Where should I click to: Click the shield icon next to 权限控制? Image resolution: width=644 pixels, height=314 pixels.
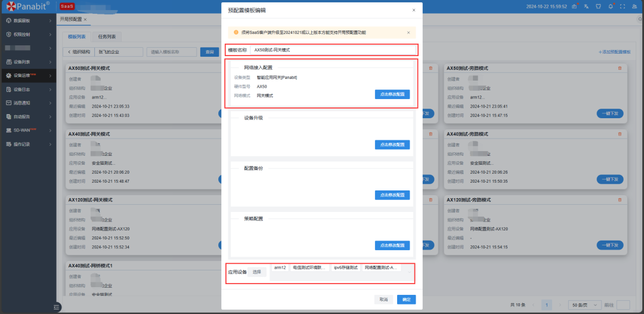(8, 34)
